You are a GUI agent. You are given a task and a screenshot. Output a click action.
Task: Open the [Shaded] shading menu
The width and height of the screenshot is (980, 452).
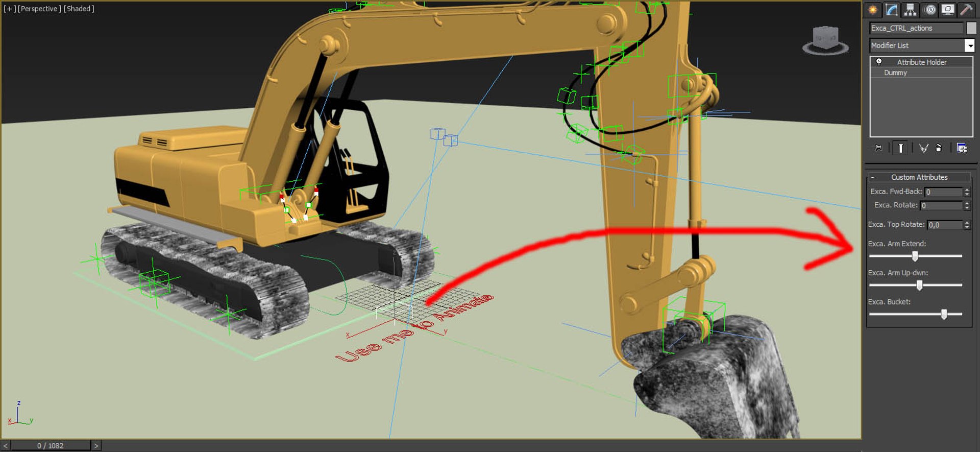(79, 9)
